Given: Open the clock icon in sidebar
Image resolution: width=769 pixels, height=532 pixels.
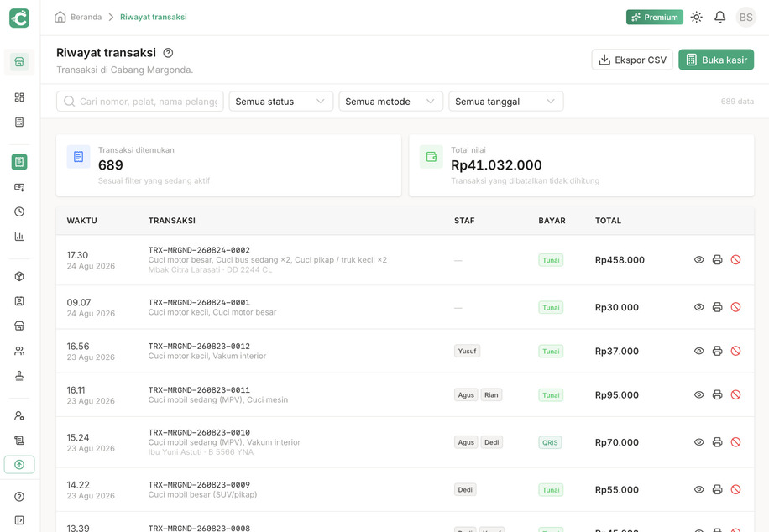Looking at the screenshot, I should tap(19, 211).
